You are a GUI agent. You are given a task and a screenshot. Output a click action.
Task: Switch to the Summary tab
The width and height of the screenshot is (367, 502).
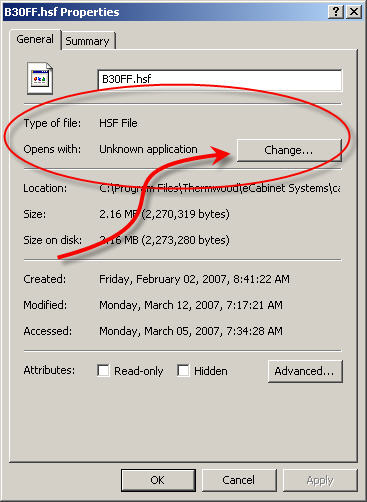[87, 41]
